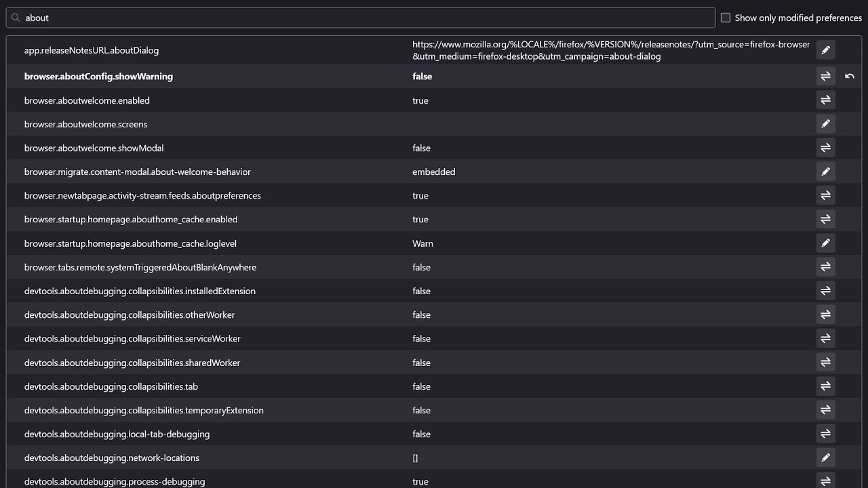Toggle browser.aboutConfig.showWarning value
Screen dimensions: 868x488
click(x=825, y=77)
